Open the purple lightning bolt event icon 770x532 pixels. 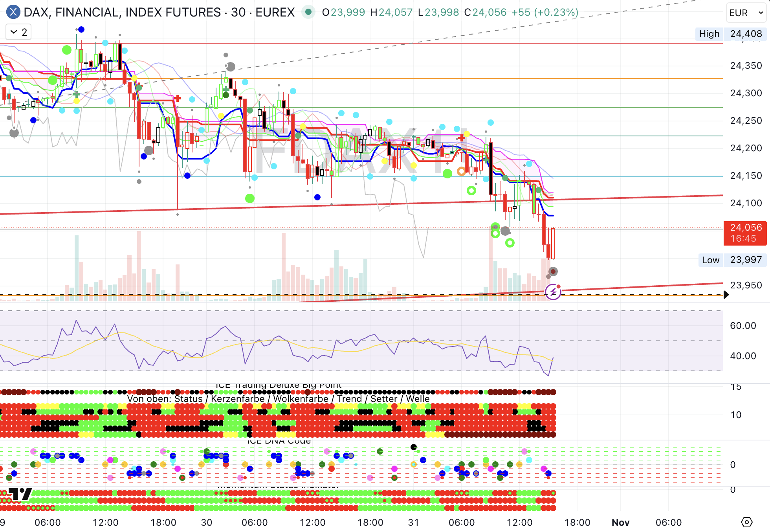coord(553,292)
